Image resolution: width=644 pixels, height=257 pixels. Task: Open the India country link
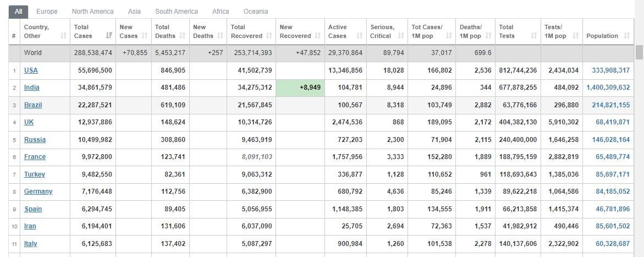coord(32,88)
